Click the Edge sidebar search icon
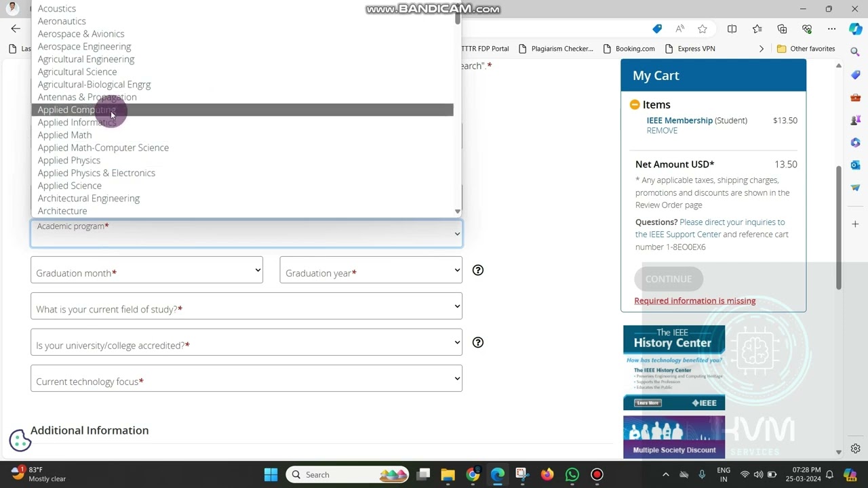 [855, 52]
